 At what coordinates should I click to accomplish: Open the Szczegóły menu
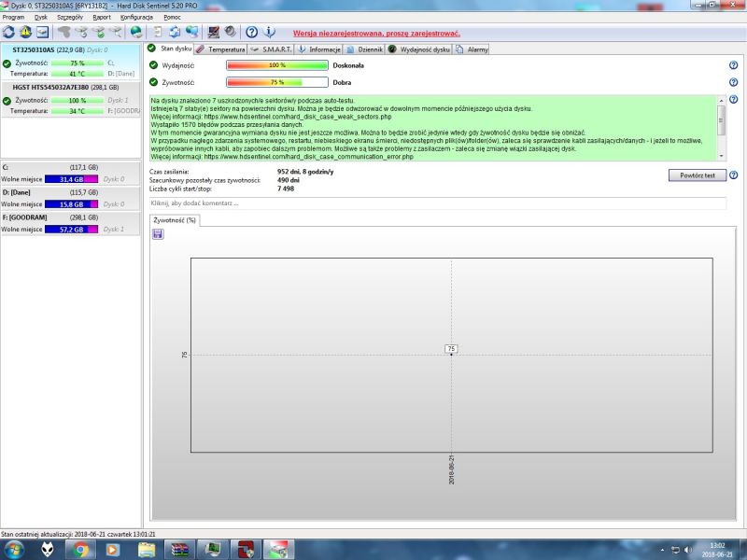click(x=70, y=17)
